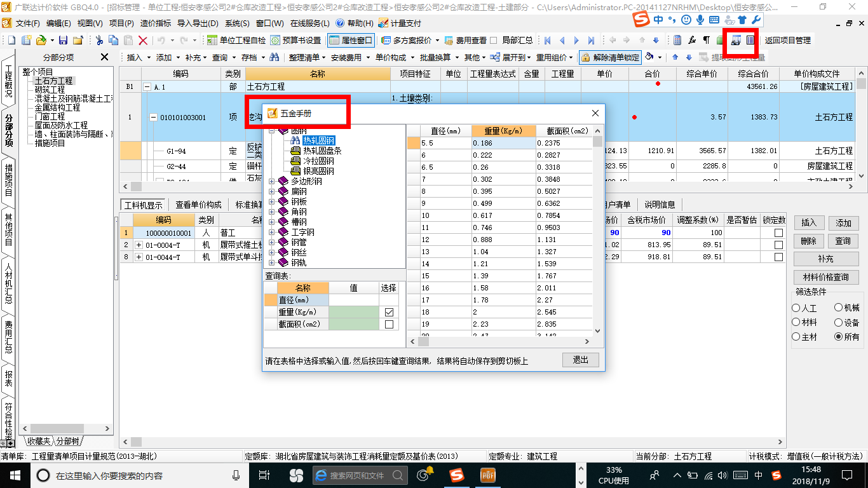Select 人工 filter radio button
The width and height of the screenshot is (868, 488).
pos(796,308)
